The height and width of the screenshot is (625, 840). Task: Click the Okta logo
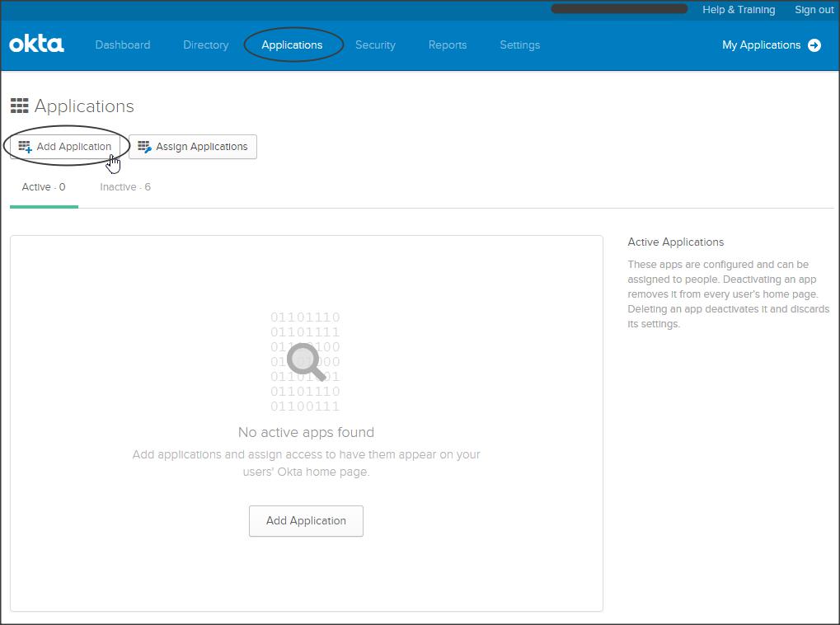pyautogui.click(x=36, y=44)
